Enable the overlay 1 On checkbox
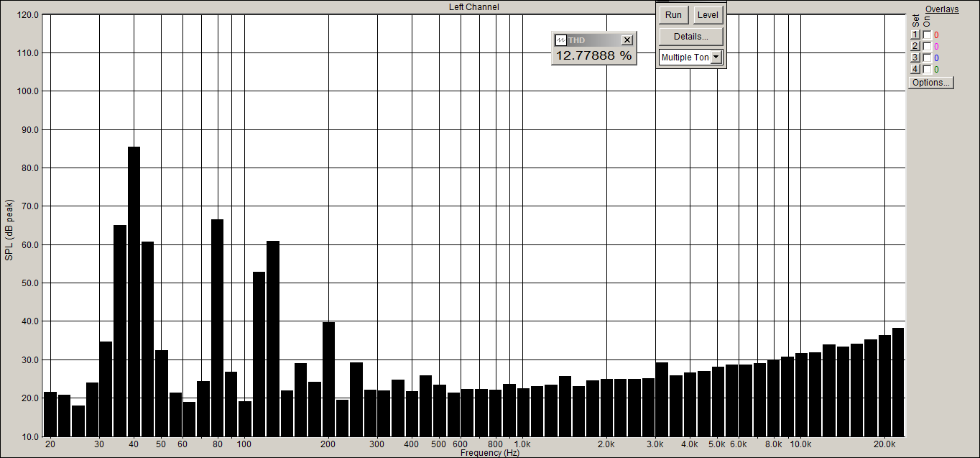The image size is (980, 458). click(927, 35)
